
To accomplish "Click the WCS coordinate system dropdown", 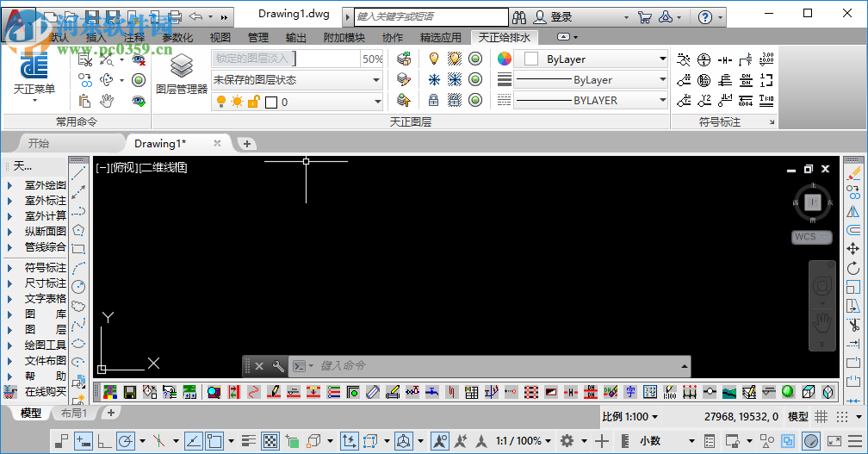I will tap(811, 237).
